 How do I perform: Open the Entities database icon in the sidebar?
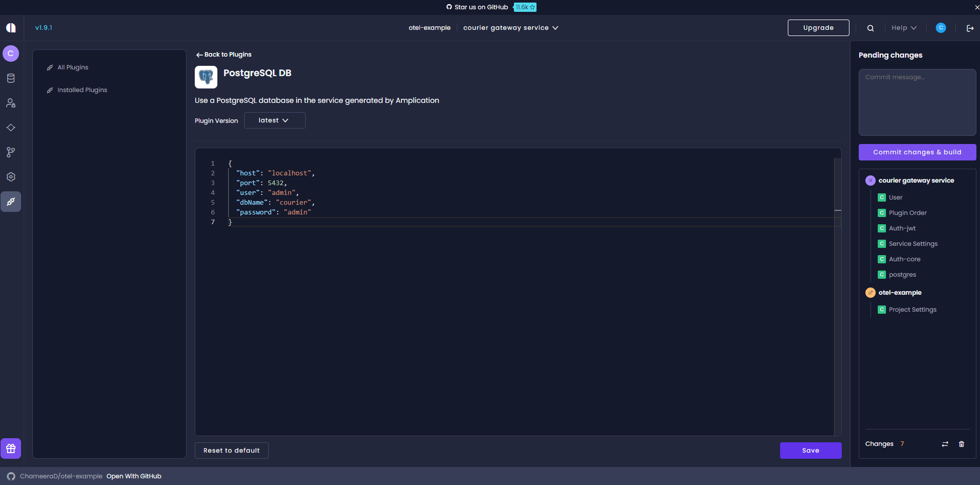[11, 78]
